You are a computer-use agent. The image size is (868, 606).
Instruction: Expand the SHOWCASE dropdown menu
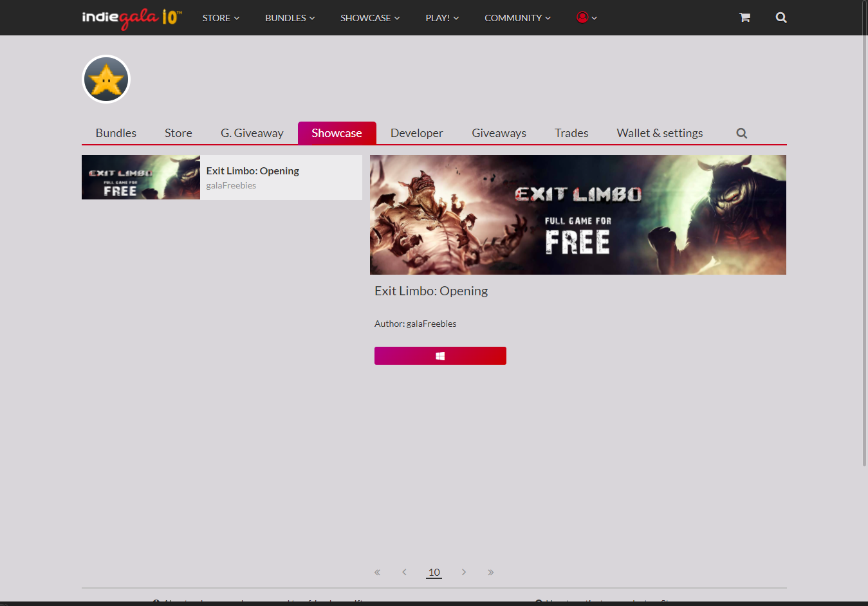coord(370,17)
